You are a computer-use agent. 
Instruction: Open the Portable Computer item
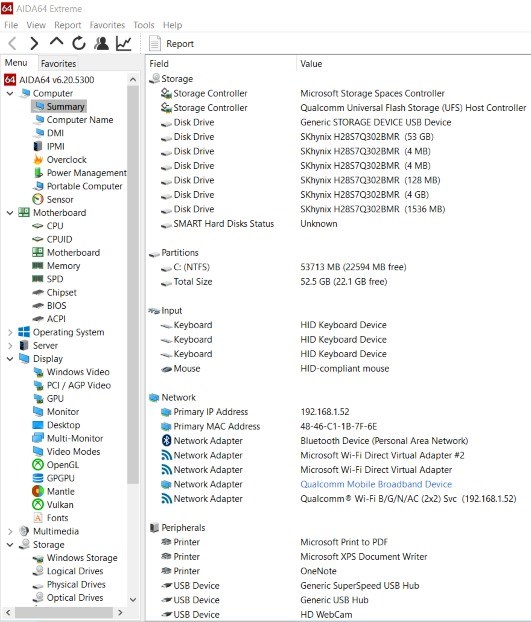(x=77, y=186)
